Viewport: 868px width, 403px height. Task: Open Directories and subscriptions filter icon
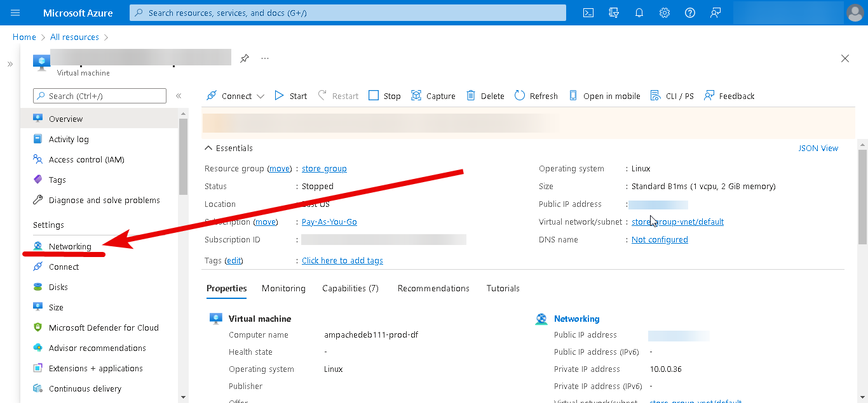coord(614,13)
